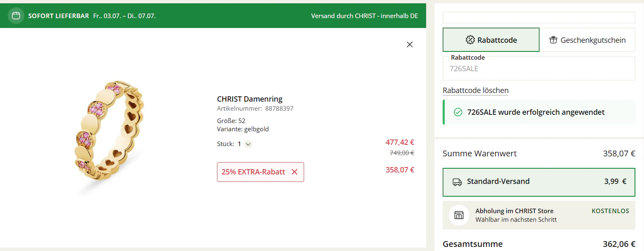This screenshot has height=251, width=644.
Task: Click the green checkmark success icon
Action: point(458,112)
